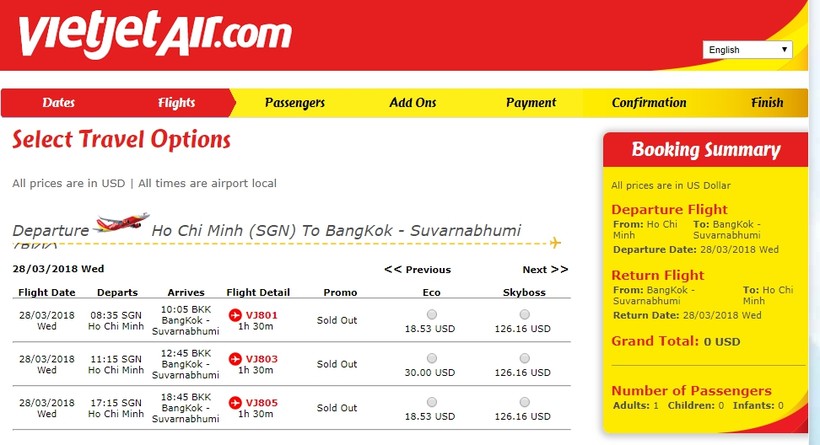820x445 pixels.
Task: Click the red plane icon beside VJ805
Action: [x=236, y=402]
